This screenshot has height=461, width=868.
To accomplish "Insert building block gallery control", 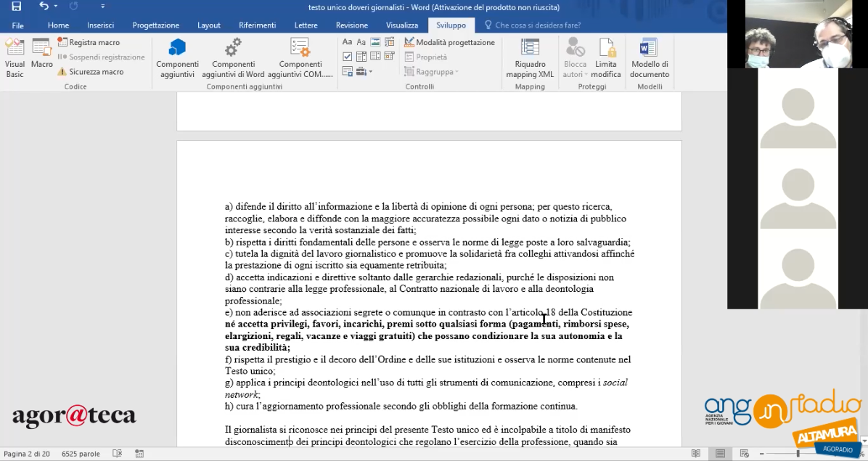I will [390, 42].
